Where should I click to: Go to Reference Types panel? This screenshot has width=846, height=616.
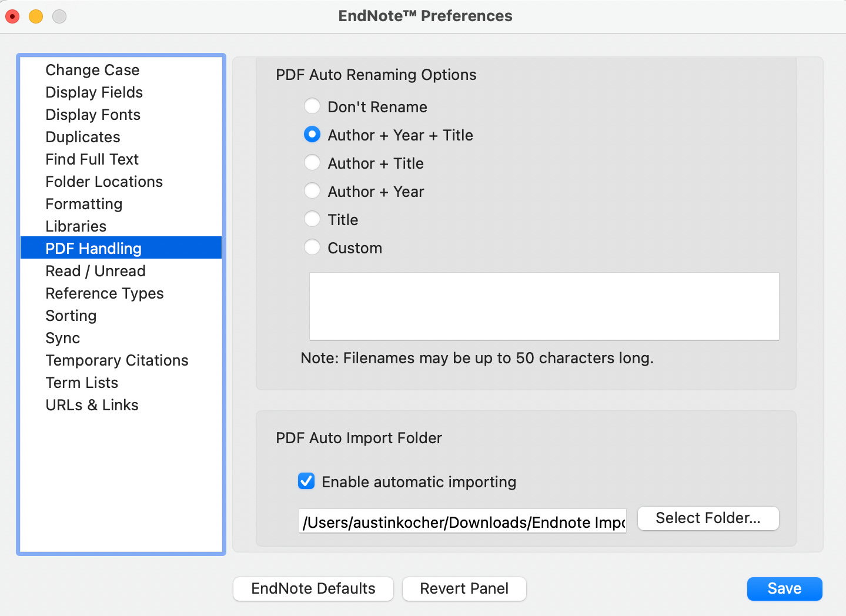pyautogui.click(x=121, y=293)
